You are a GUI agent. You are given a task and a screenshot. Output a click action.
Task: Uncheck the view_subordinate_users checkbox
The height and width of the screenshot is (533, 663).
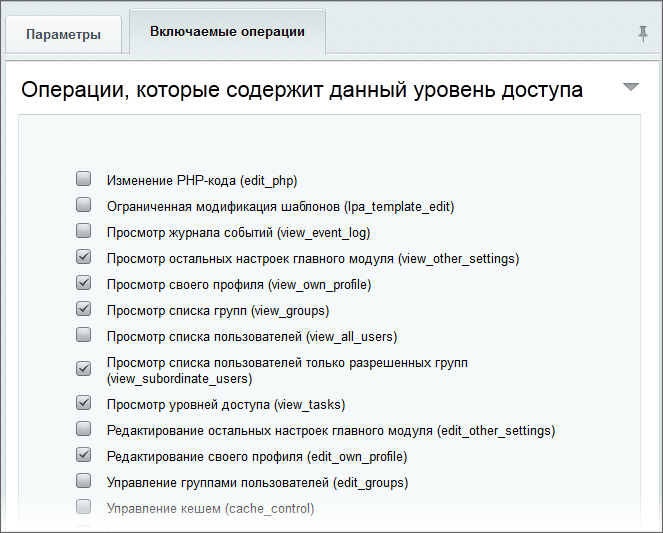coord(84,369)
